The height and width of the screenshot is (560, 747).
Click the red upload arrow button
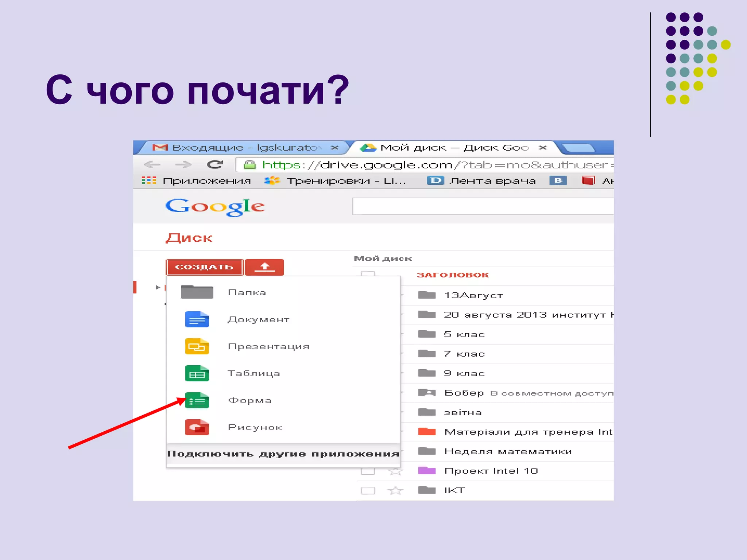coord(264,267)
